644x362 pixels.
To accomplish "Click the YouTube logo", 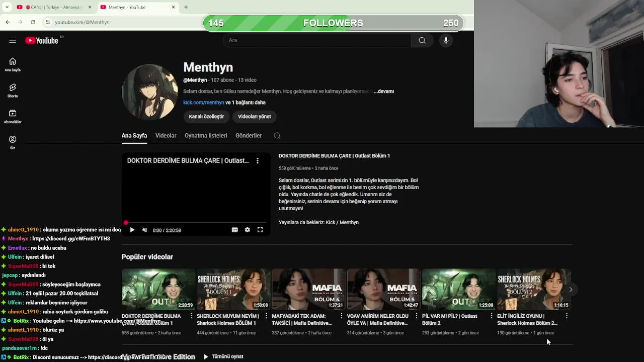I will 42,40.
